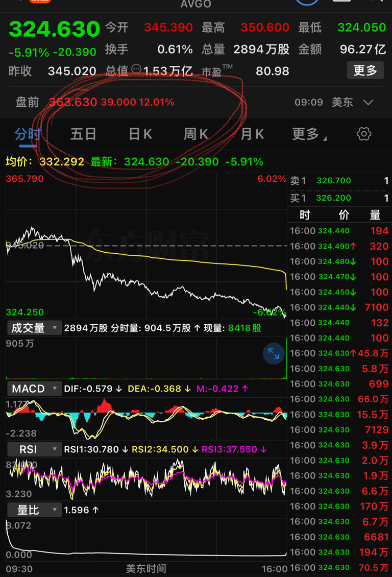This screenshot has height=577, width=392.
Task: Switch to the 月K monthly chart tab
Action: pyautogui.click(x=252, y=134)
